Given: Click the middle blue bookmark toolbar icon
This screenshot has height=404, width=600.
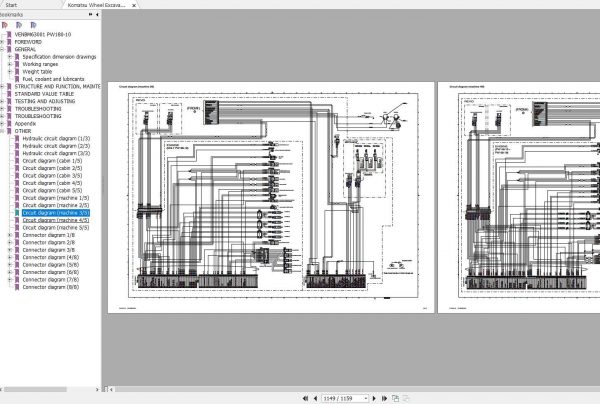Looking at the screenshot, I should pos(19,25).
